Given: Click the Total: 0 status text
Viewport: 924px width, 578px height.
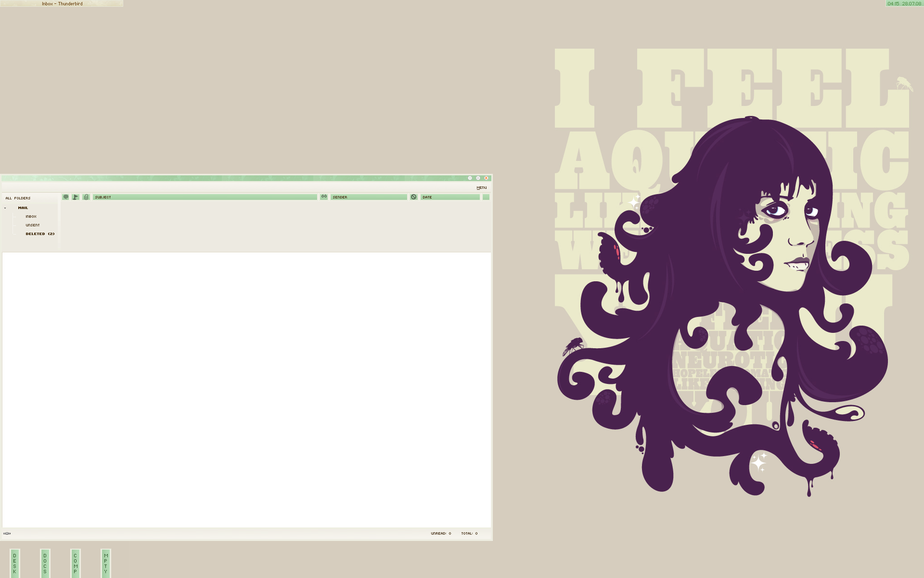Looking at the screenshot, I should 469,533.
